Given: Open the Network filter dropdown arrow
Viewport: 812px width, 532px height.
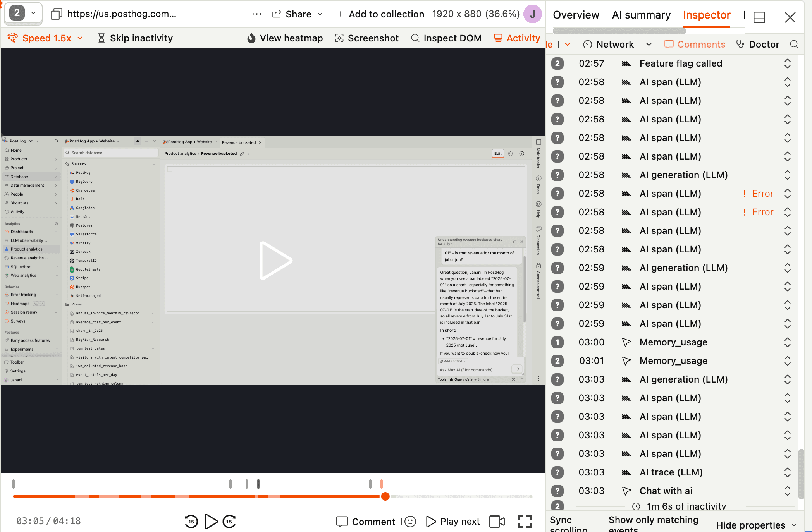Looking at the screenshot, I should tap(649, 44).
